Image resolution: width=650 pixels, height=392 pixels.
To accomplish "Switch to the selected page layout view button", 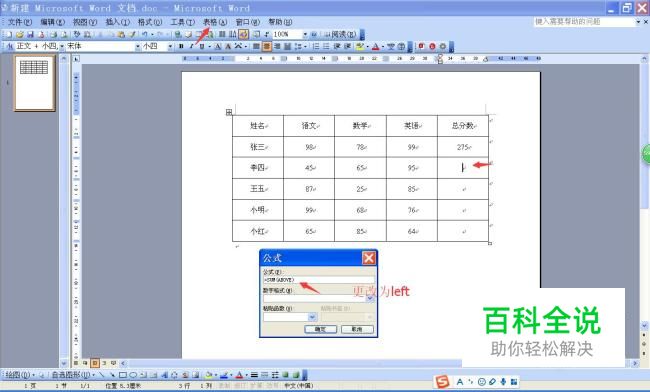I will click(x=95, y=363).
